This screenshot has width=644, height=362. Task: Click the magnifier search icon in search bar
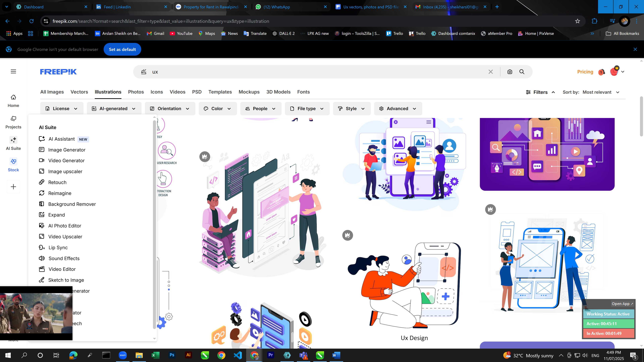(x=522, y=72)
